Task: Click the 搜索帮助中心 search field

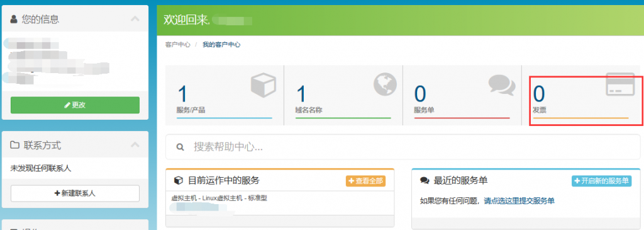Action: [x=402, y=147]
